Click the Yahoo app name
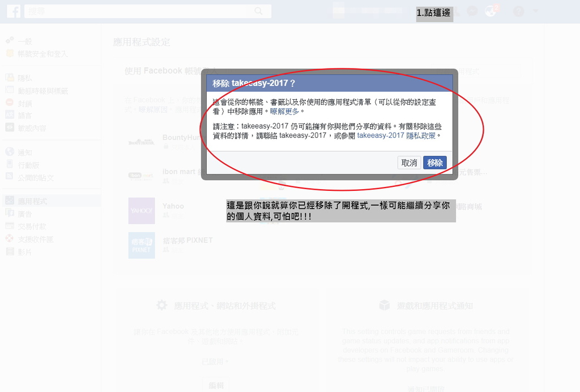 pos(173,206)
